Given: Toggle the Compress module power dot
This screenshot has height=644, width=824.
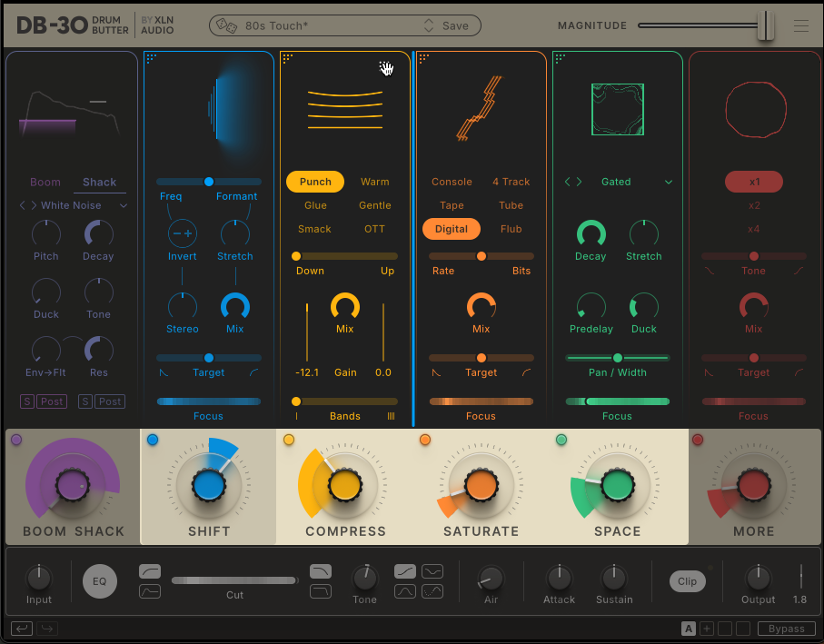Looking at the screenshot, I should point(289,440).
